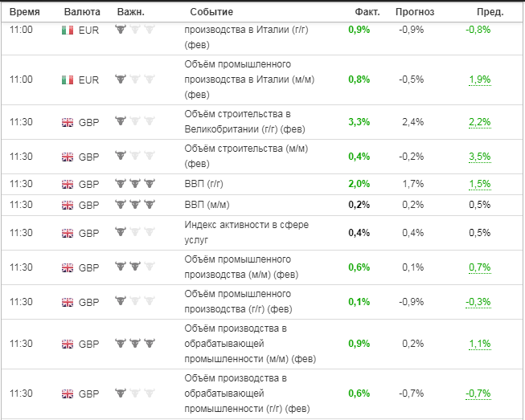The image size is (525, 420).
Task: Click the UK flag in the Объём строительства (м/м) row
Action: 68,157
